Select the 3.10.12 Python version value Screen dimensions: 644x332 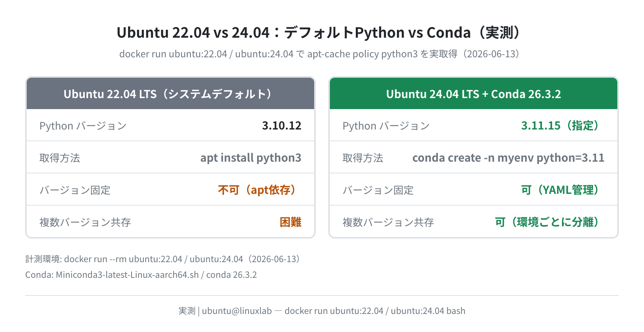click(282, 126)
